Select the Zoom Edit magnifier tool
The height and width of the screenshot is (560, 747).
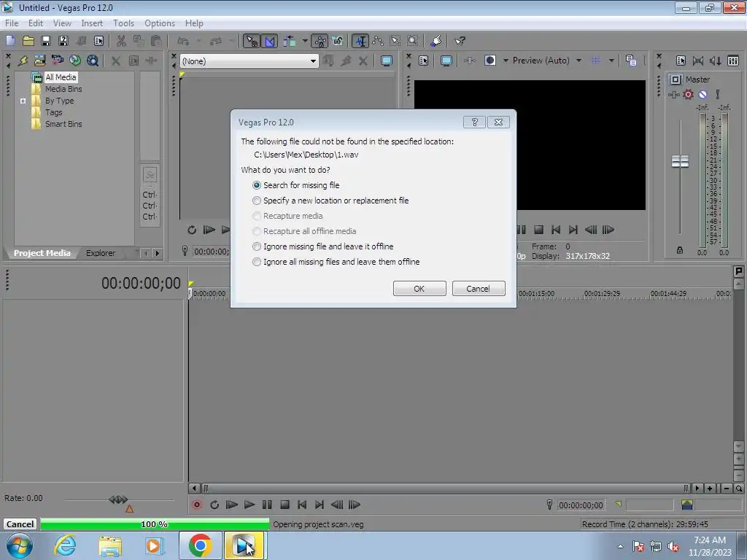click(x=413, y=42)
